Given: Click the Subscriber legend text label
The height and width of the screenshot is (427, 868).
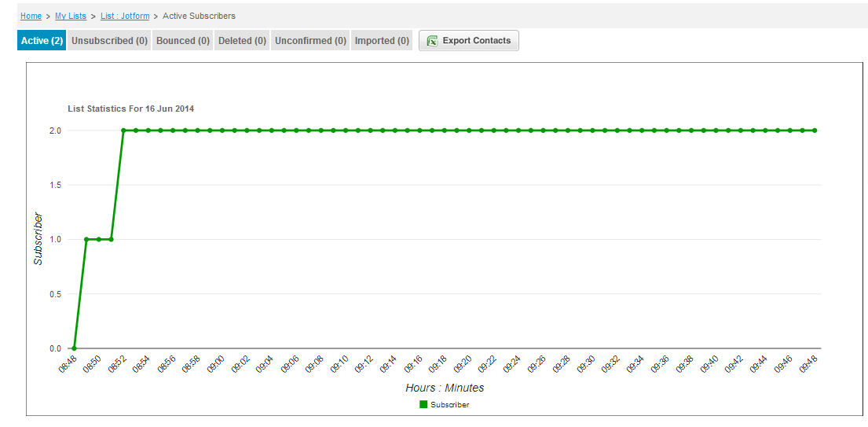Looking at the screenshot, I should [449, 405].
